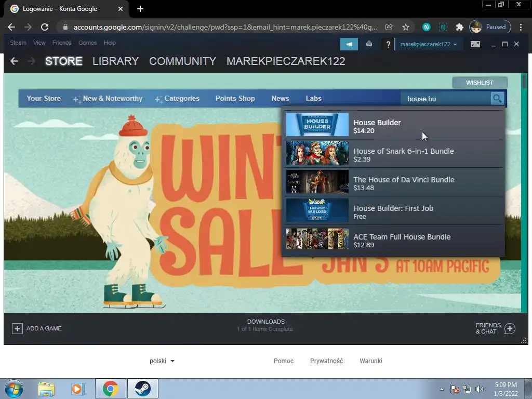532x399 pixels.
Task: Switch to COMMUNITY tab
Action: [x=182, y=61]
